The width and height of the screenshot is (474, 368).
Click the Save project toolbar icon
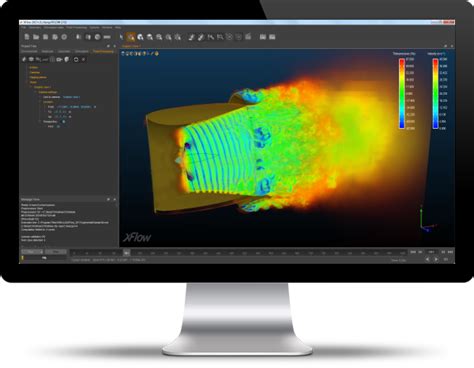pyautogui.click(x=46, y=37)
